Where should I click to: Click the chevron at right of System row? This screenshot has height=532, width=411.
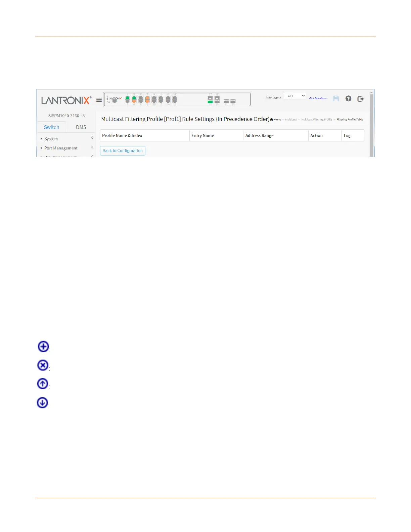[x=92, y=138]
